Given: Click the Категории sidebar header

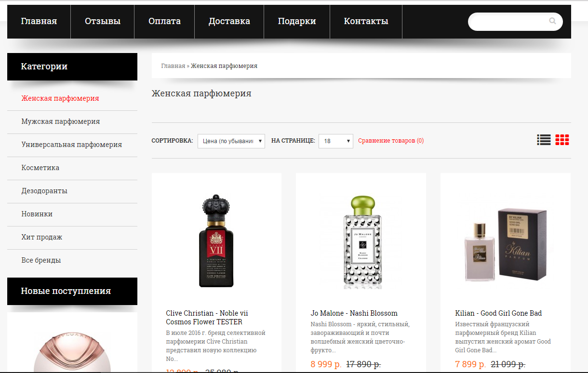Looking at the screenshot, I should [72, 67].
